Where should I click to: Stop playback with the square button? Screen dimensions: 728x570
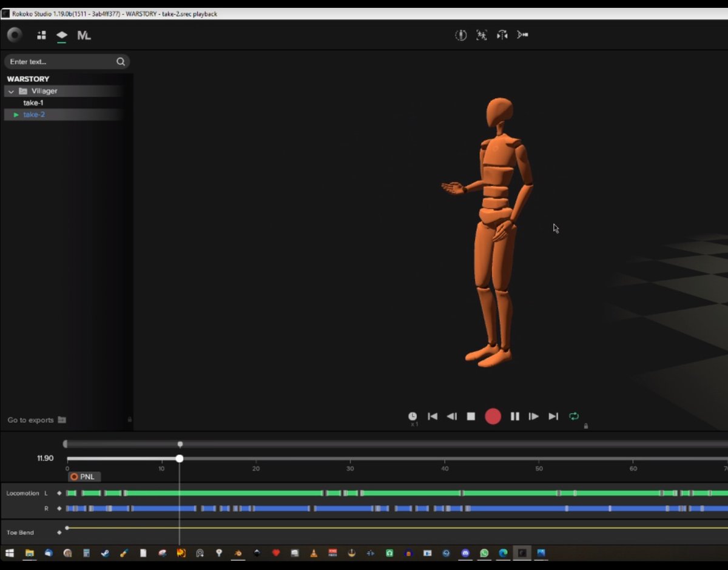click(x=471, y=417)
